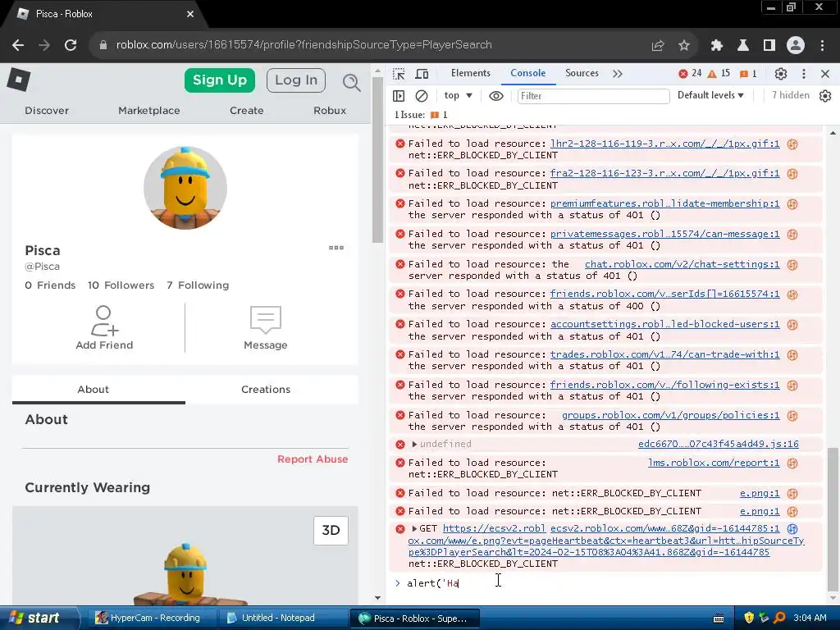This screenshot has width=840, height=630.
Task: Click the AI insight icon on the chat-settings error
Action: point(792,265)
